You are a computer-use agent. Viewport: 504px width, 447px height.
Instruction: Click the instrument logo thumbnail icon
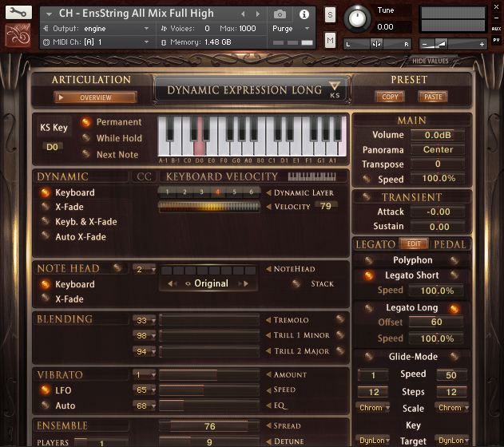(x=18, y=35)
